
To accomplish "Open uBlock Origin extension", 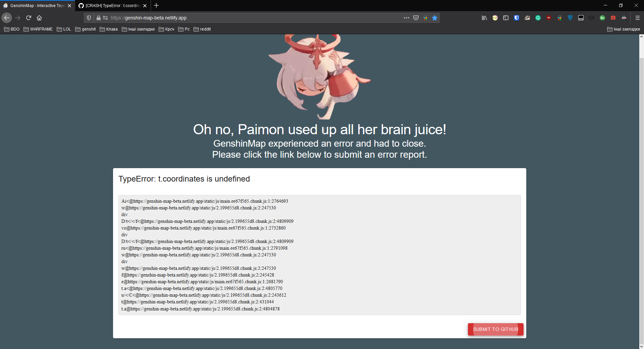I will pyautogui.click(x=549, y=18).
